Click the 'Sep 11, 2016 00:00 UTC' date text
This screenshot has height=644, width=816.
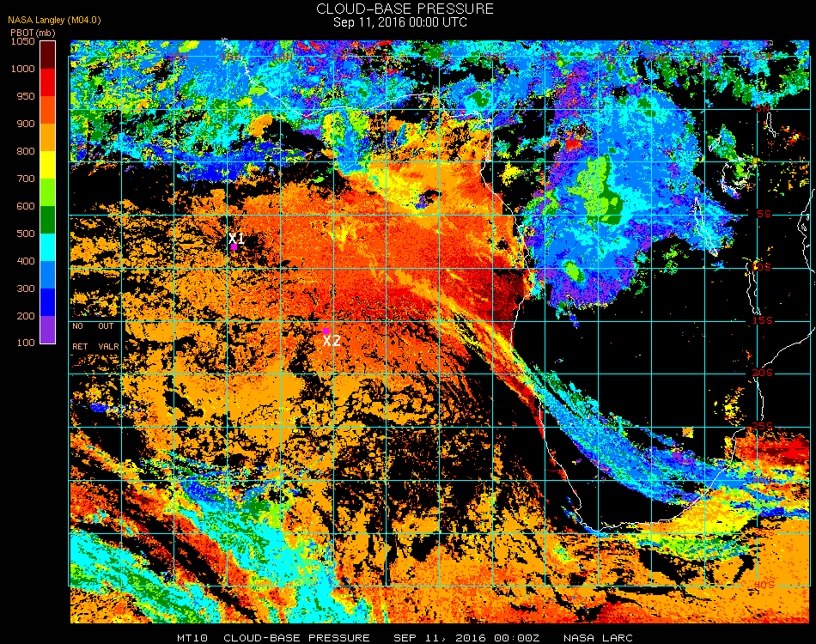click(x=400, y=22)
